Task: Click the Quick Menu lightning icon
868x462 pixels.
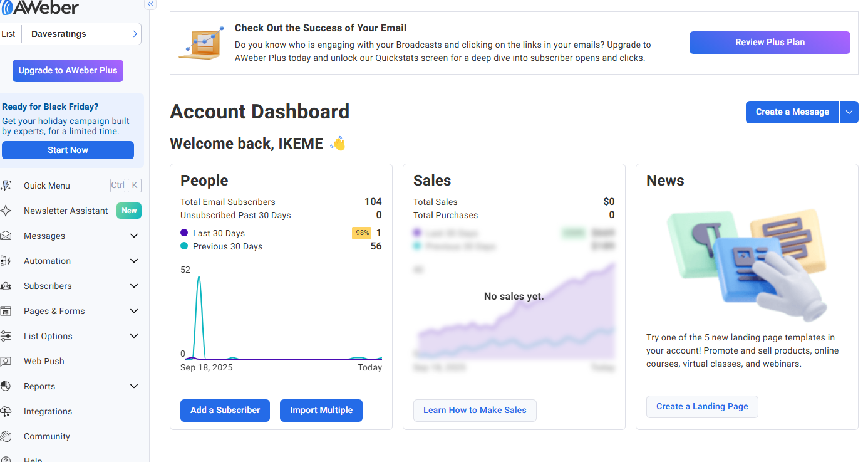Action: click(x=6, y=186)
